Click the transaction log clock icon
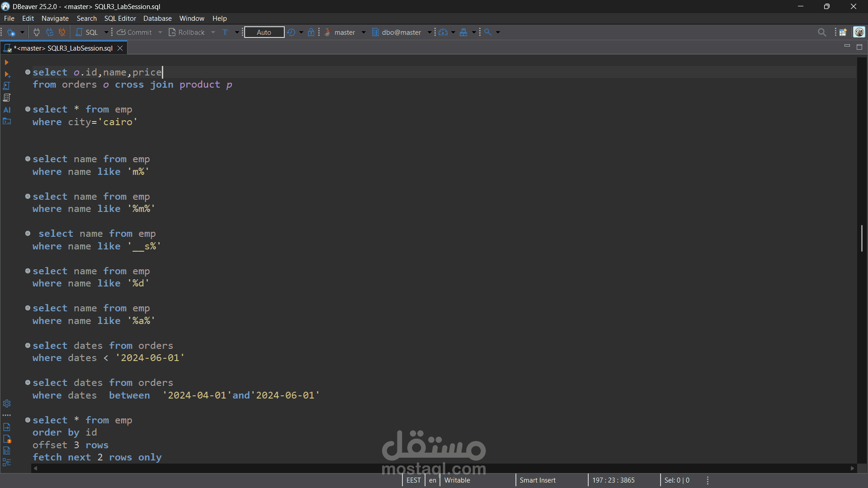The width and height of the screenshot is (868, 488). click(291, 33)
